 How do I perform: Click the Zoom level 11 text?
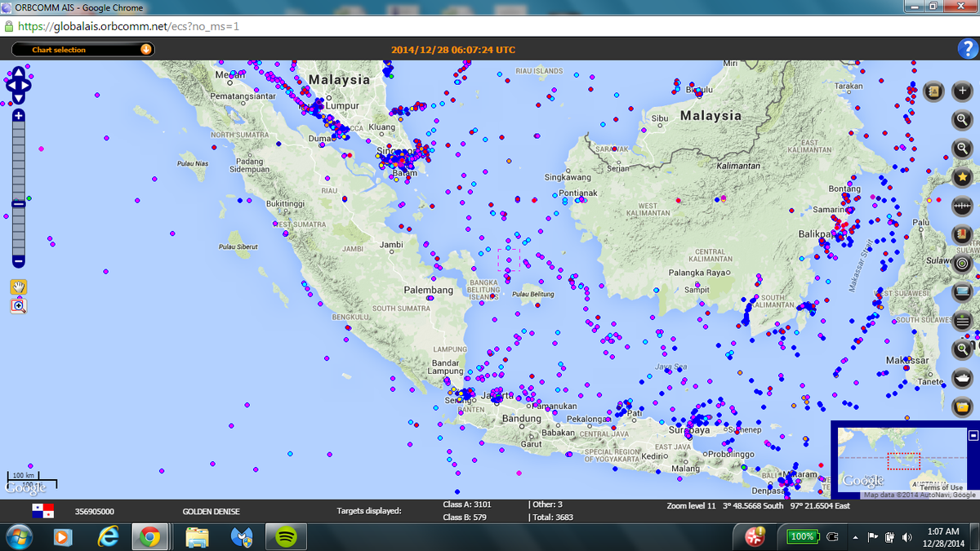tap(691, 506)
